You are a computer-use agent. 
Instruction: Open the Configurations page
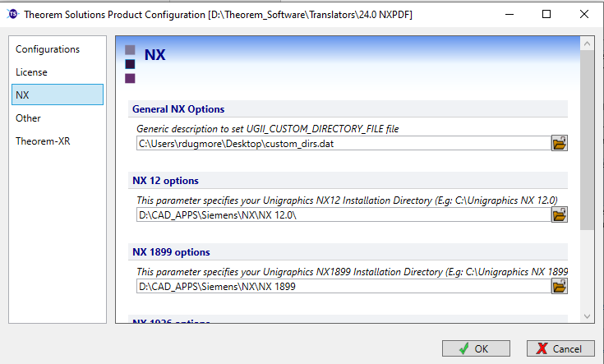pos(58,49)
